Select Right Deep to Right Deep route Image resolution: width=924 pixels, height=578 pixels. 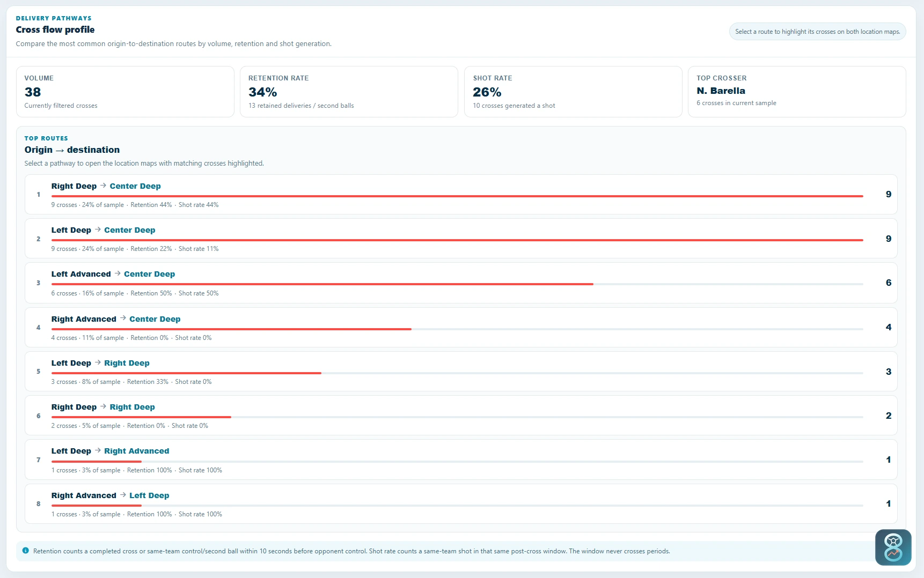[x=461, y=416]
